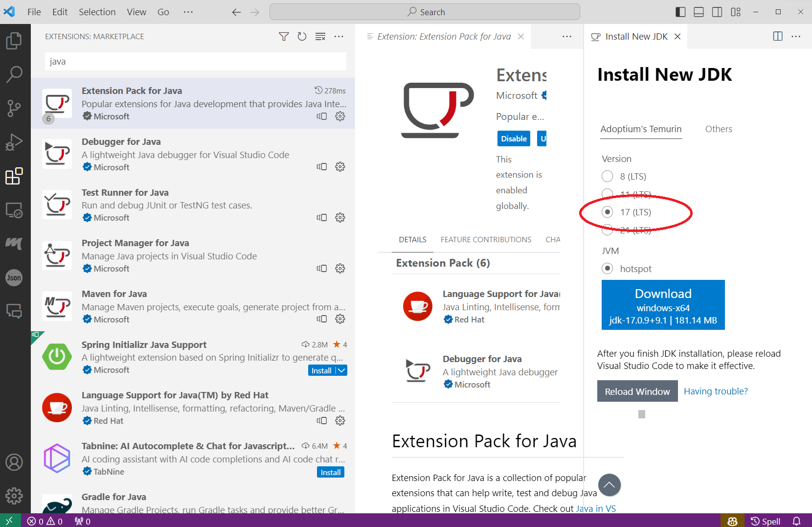
Task: Filter extensions with the funnel icon
Action: [284, 36]
